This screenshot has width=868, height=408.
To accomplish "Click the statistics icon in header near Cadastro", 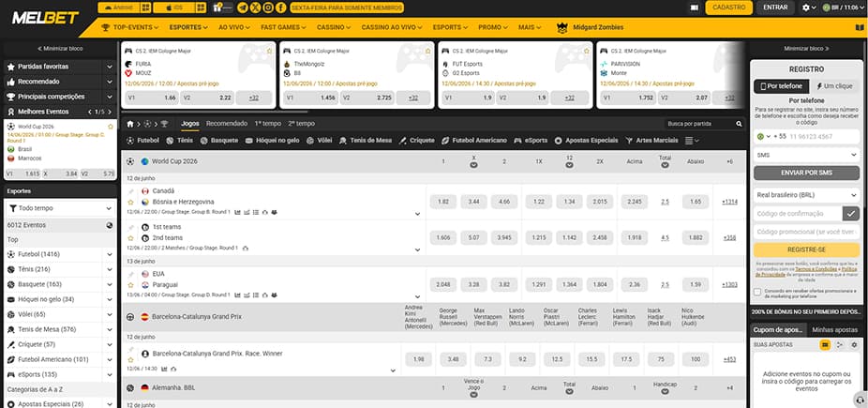I will click(x=695, y=8).
